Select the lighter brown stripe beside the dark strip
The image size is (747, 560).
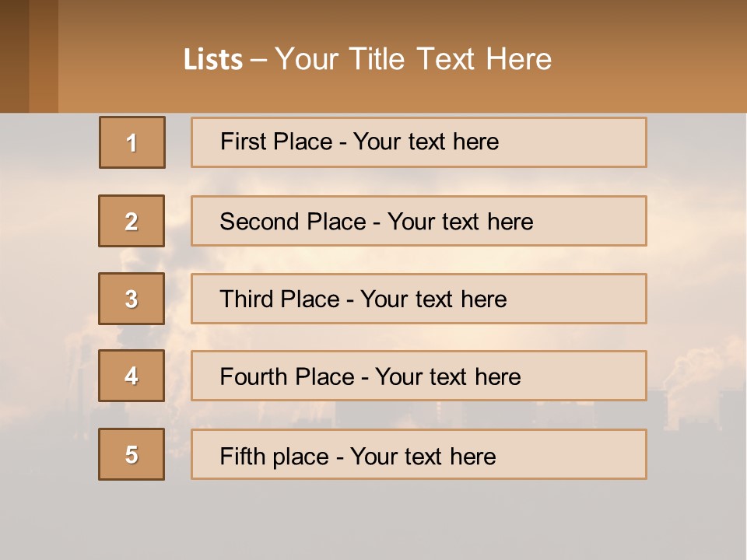(x=44, y=56)
